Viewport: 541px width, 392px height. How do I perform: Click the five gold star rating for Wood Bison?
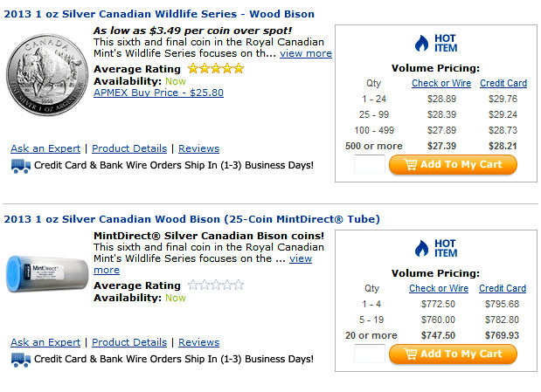click(x=216, y=69)
